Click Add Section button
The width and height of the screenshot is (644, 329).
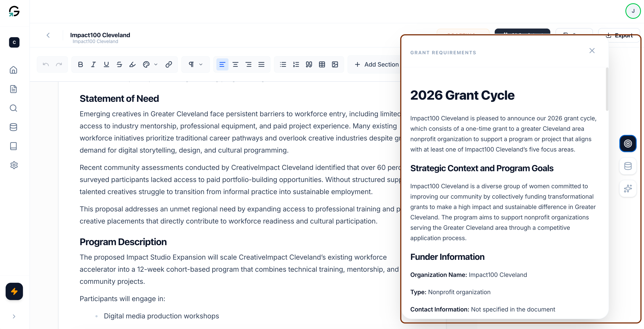(377, 64)
